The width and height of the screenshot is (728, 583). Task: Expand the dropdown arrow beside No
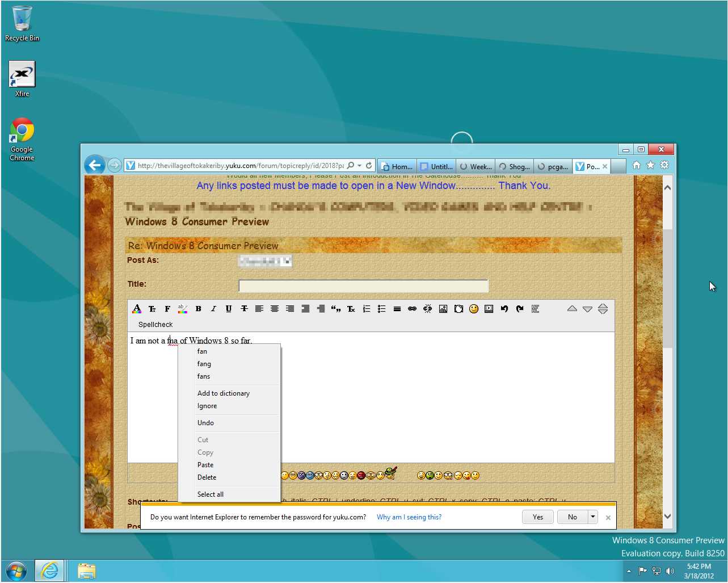(593, 517)
